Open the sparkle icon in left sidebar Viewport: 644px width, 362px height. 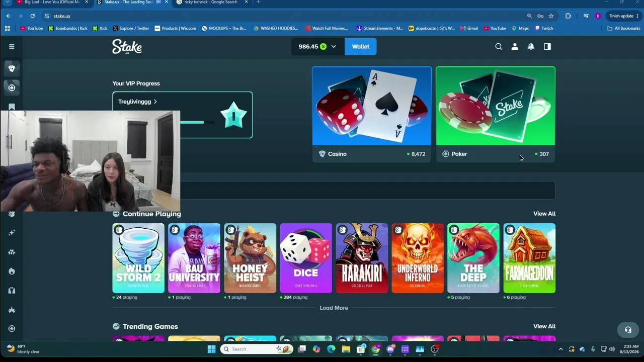click(12, 233)
